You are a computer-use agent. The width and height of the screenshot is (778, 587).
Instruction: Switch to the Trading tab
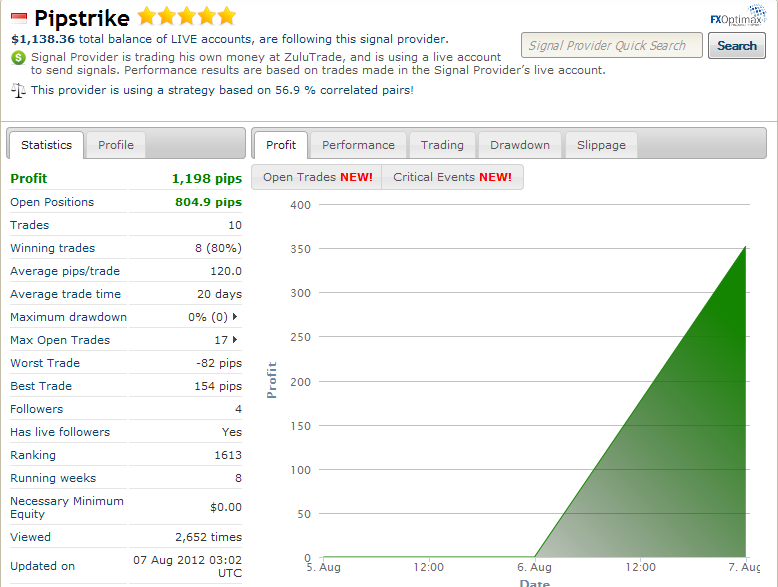click(442, 145)
